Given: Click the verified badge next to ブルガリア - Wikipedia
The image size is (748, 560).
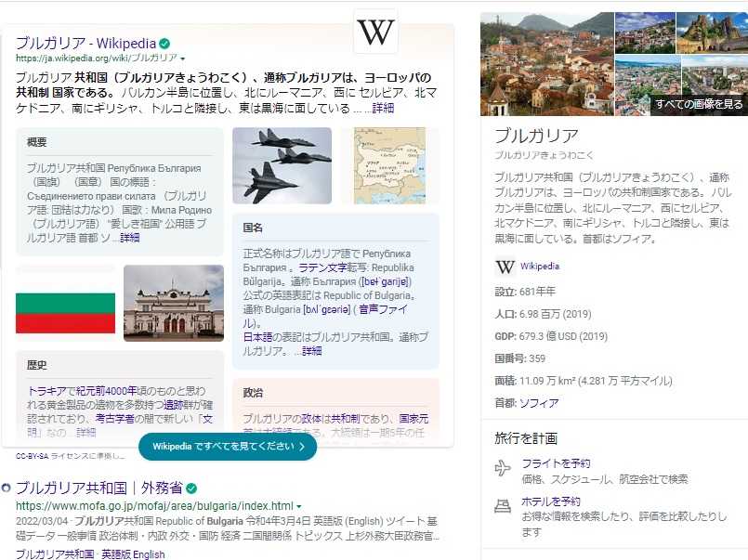Looking at the screenshot, I should (164, 44).
